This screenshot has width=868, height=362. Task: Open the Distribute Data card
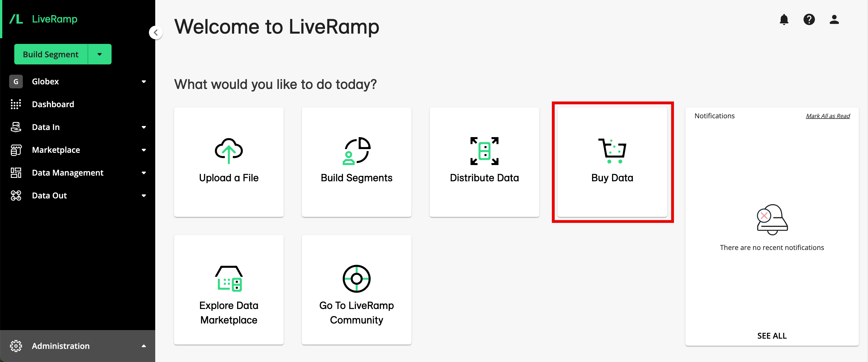pyautogui.click(x=484, y=162)
